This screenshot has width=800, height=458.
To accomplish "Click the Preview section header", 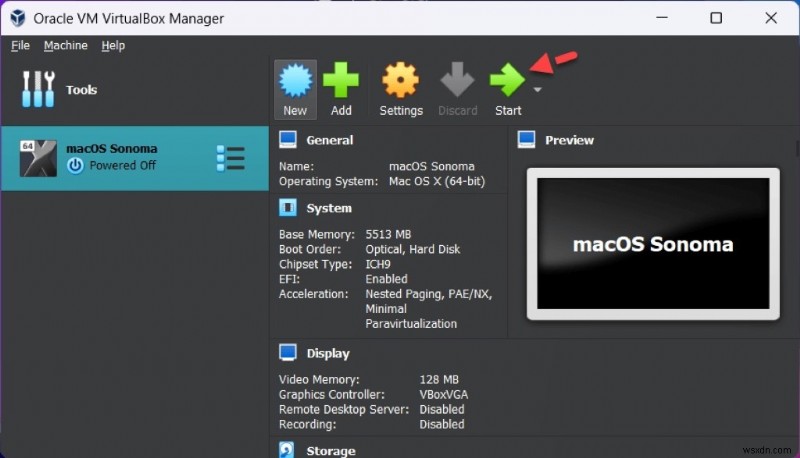I will click(569, 140).
